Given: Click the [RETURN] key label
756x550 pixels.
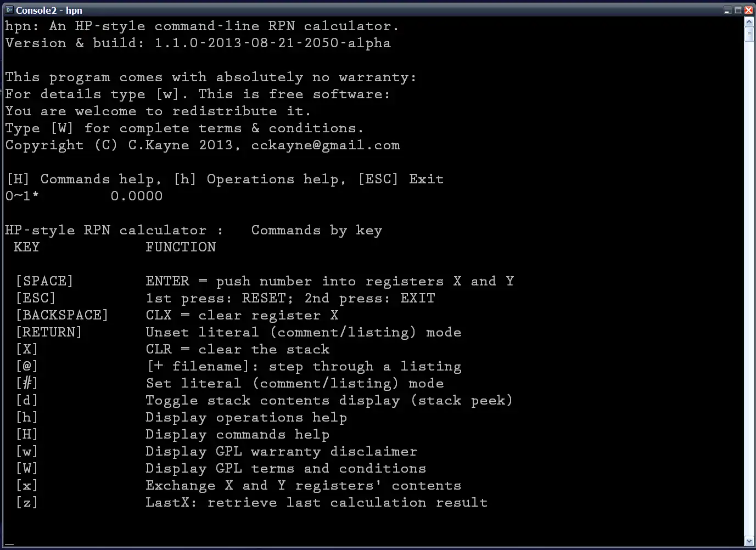Looking at the screenshot, I should pyautogui.click(x=49, y=333).
